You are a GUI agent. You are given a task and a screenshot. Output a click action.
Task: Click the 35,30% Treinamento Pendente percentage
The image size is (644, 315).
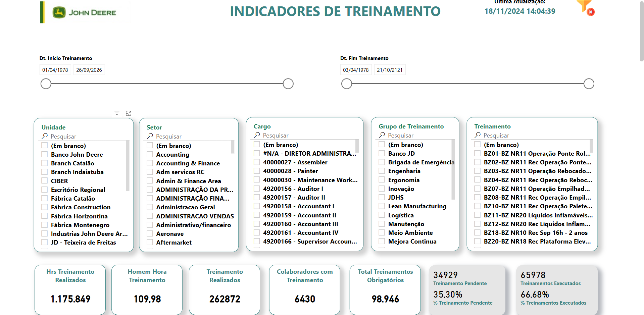(448, 295)
